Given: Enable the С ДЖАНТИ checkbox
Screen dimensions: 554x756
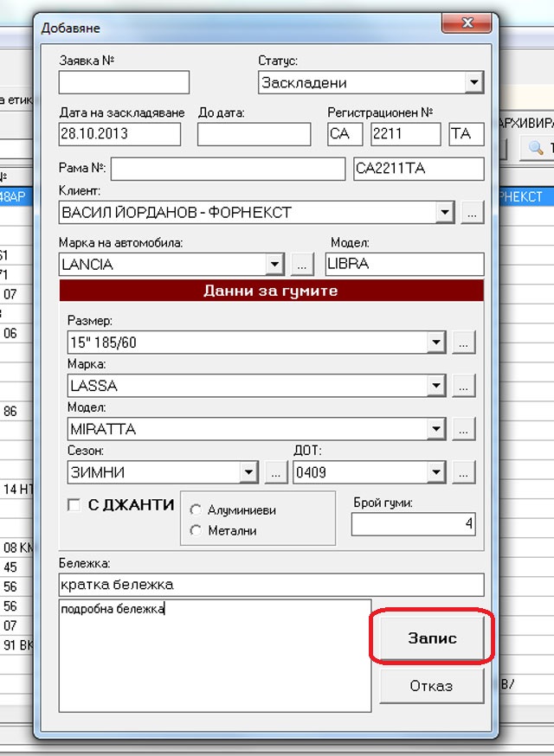Looking at the screenshot, I should pyautogui.click(x=74, y=505).
